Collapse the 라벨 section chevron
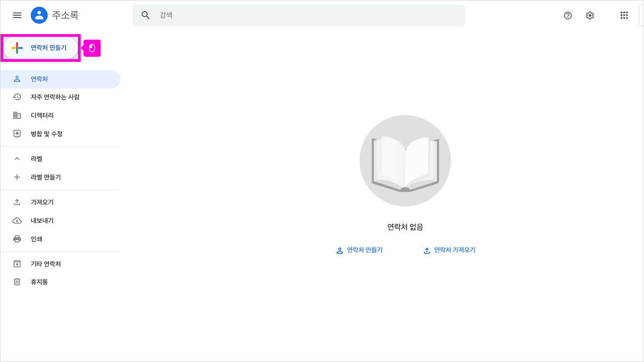Screen dimensions: 644x362 click(x=17, y=158)
